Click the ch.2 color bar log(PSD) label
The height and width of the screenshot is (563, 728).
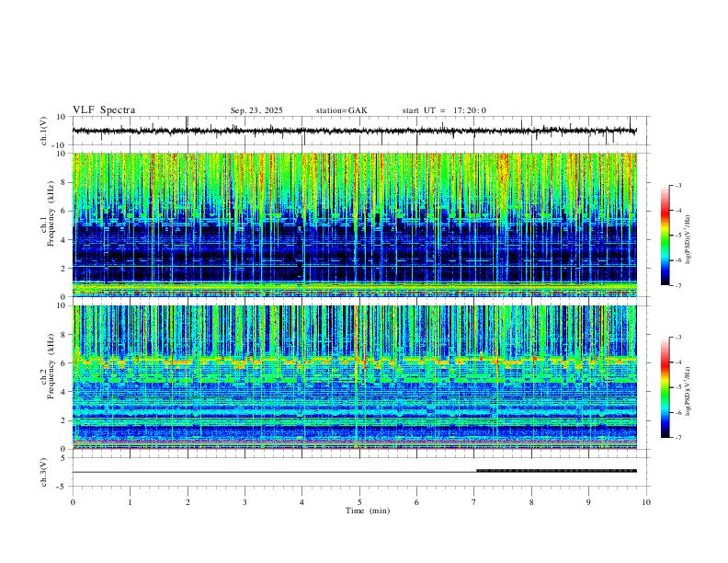pos(688,391)
